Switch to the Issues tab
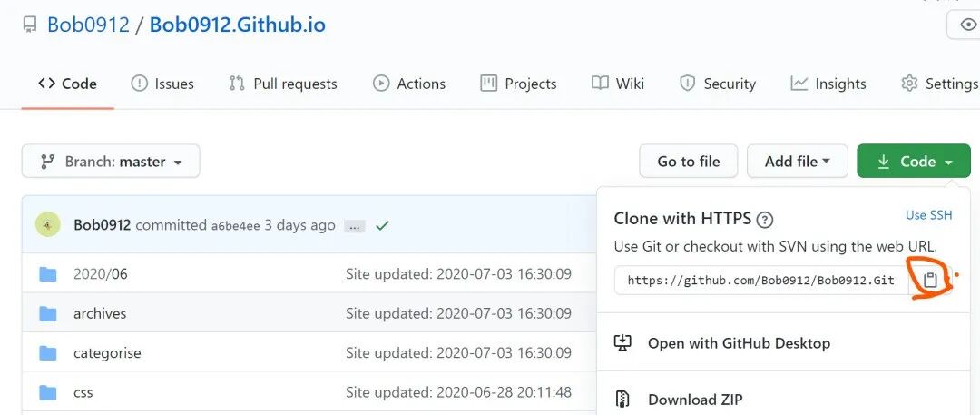The height and width of the screenshot is (415, 980). 162,84
